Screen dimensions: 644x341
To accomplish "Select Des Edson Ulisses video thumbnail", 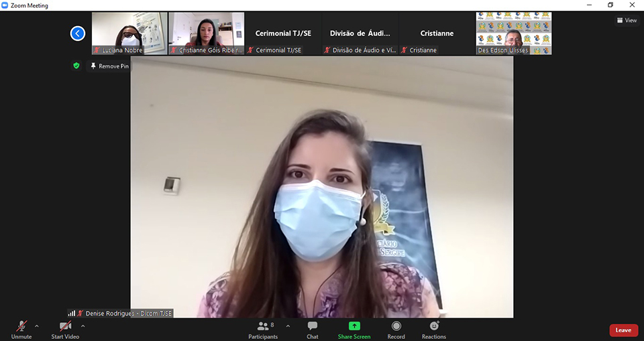I will tap(514, 33).
